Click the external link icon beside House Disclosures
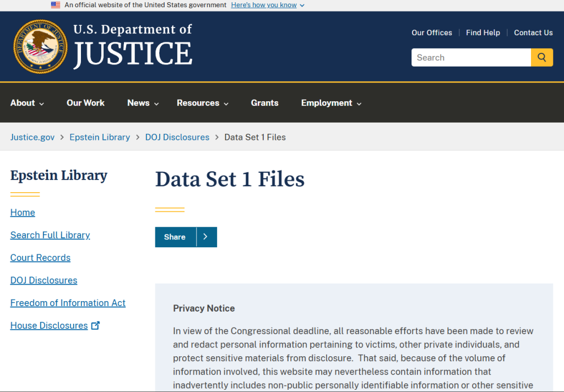The width and height of the screenshot is (564, 392). click(x=96, y=325)
